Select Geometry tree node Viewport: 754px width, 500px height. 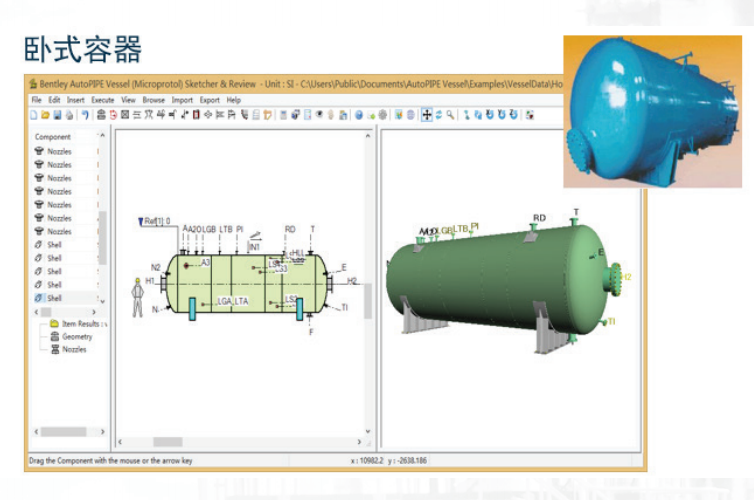tap(77, 337)
